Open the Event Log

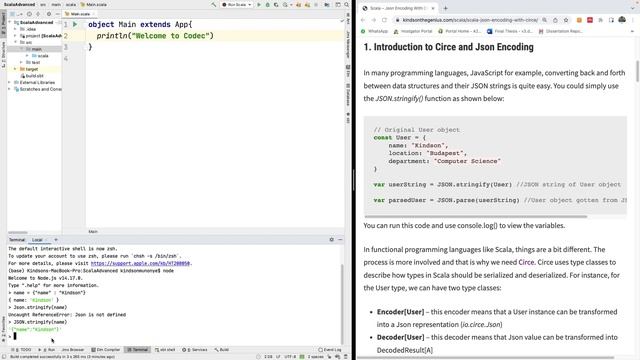330,350
